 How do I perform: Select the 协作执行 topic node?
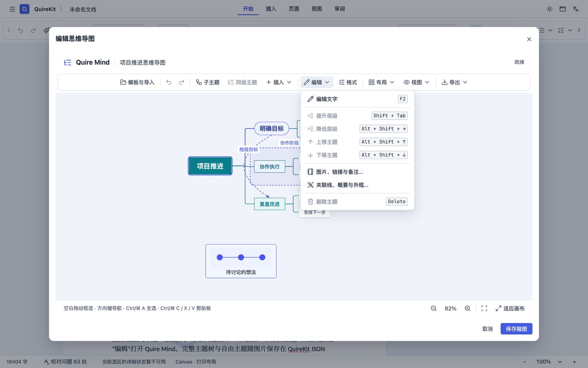(270, 167)
